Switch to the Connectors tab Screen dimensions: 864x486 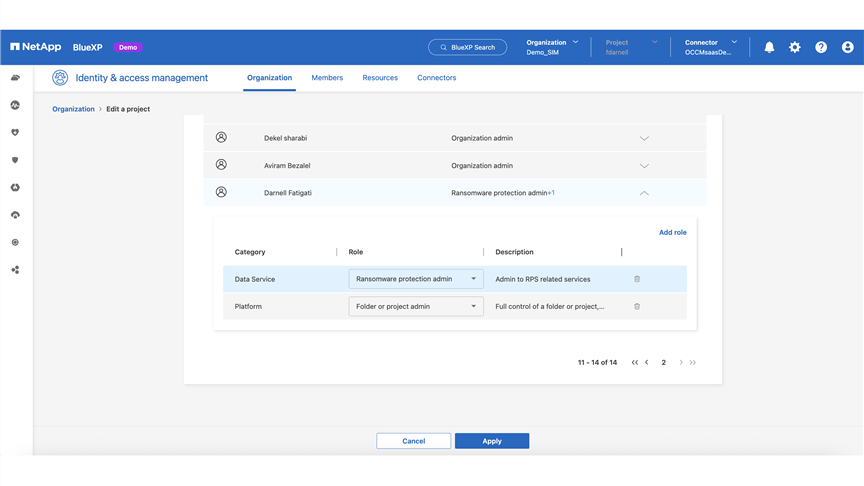point(436,78)
